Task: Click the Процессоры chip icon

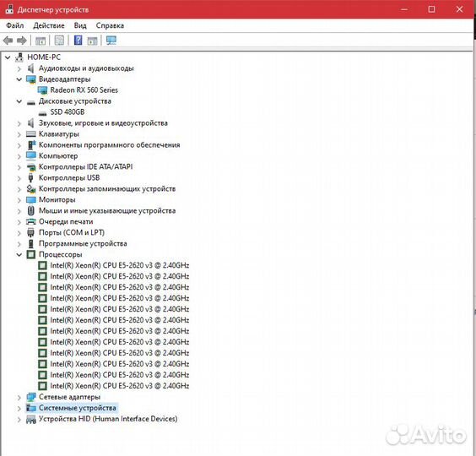Action: click(x=31, y=254)
